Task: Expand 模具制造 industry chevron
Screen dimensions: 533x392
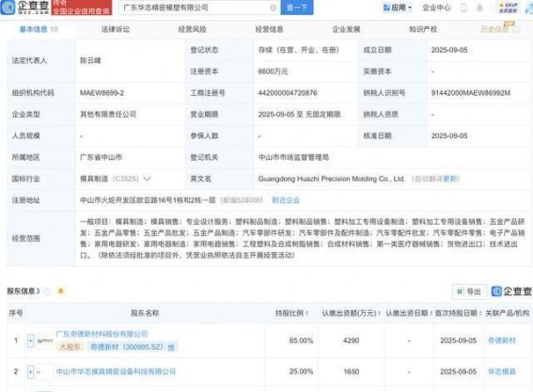Action: [x=147, y=179]
